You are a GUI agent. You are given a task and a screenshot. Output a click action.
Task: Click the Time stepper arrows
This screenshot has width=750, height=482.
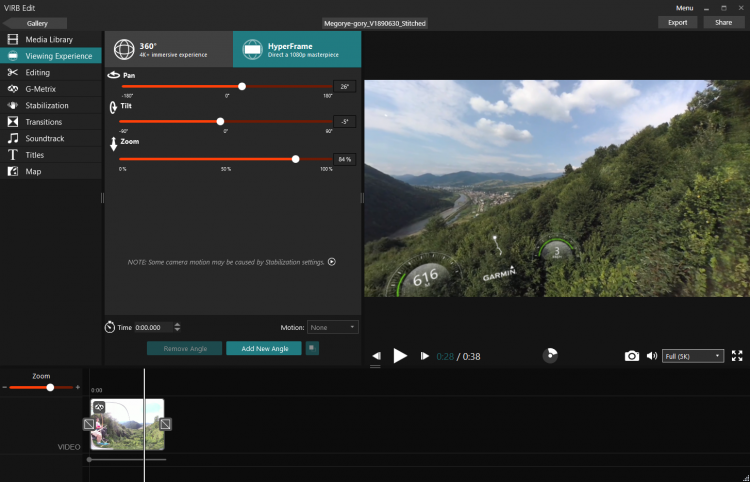pos(177,327)
